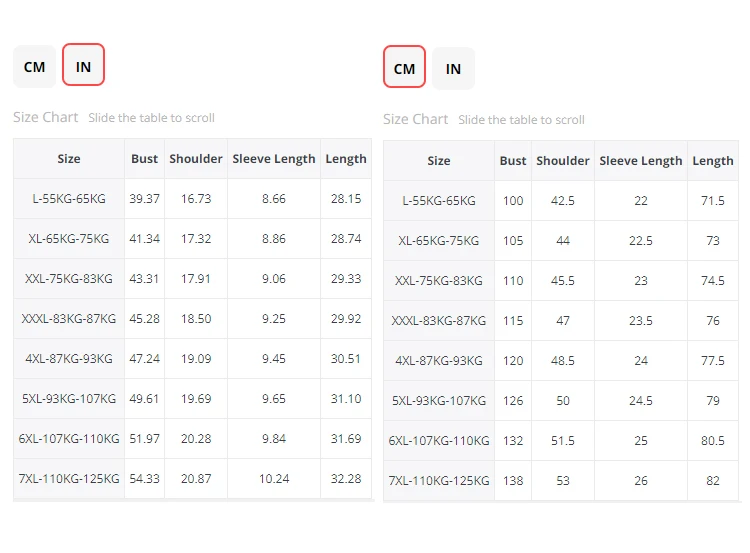This screenshot has height=553, width=750.
Task: Click bust value 49.61
Action: pos(144,398)
